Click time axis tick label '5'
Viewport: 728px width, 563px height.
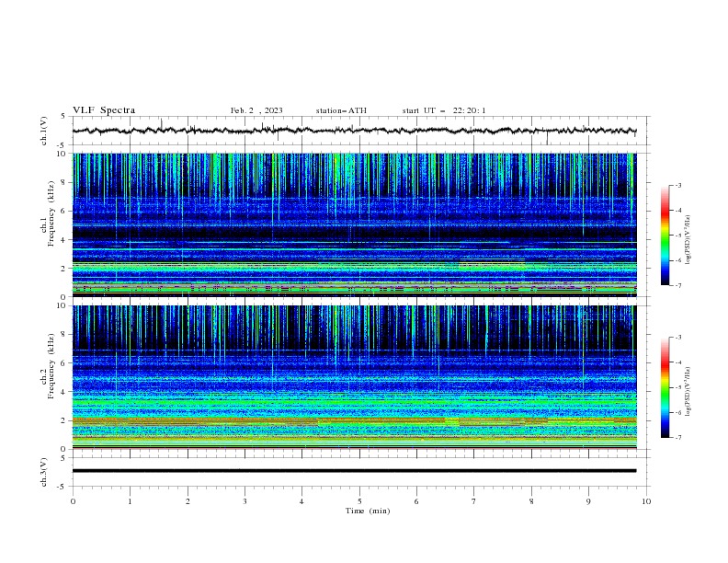[359, 501]
